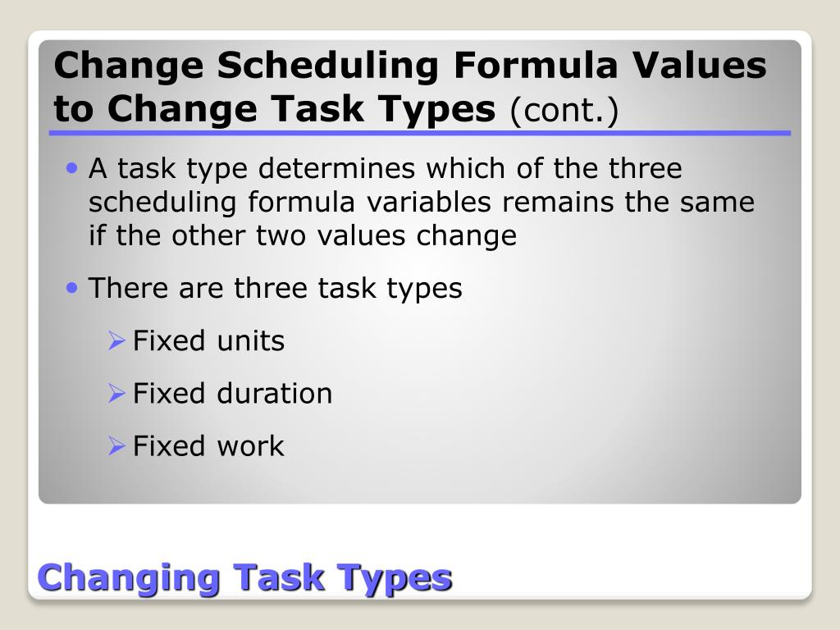Click the 'Fixed units' list item
The image size is (840, 630).
pos(208,340)
